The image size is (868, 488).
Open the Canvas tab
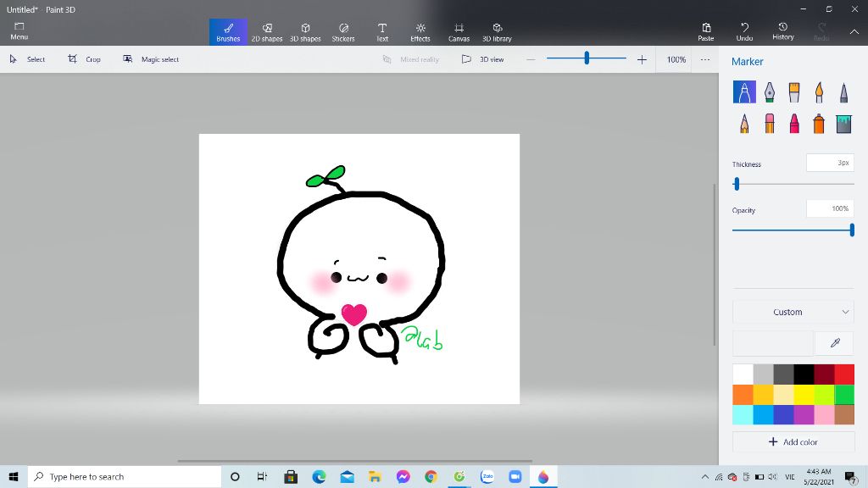coord(459,31)
